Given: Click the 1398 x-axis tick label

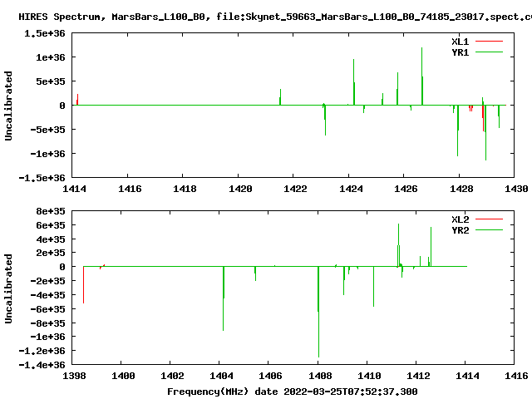Looking at the screenshot, I should pos(74,376).
